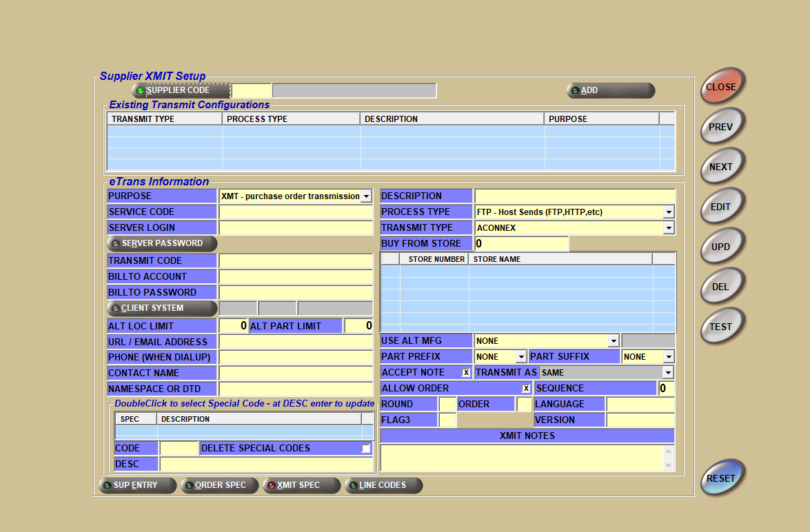Click the round EDIT button
This screenshot has width=810, height=532.
722,207
